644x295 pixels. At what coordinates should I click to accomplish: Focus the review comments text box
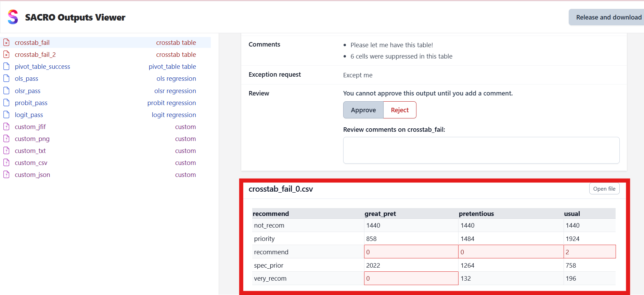(x=481, y=150)
